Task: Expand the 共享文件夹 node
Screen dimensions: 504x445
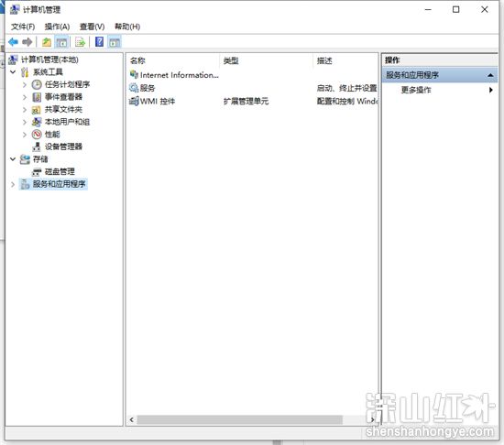Action: click(25, 110)
